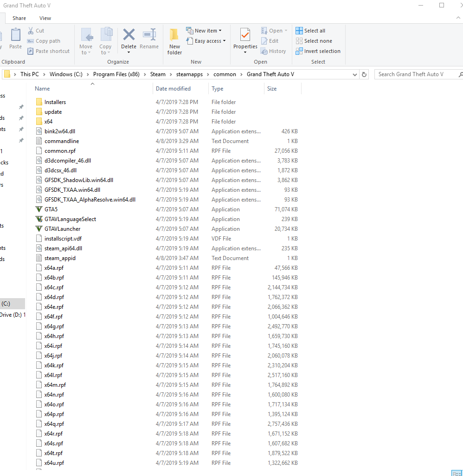
Task: Click the Cut scissors icon
Action: click(x=31, y=31)
